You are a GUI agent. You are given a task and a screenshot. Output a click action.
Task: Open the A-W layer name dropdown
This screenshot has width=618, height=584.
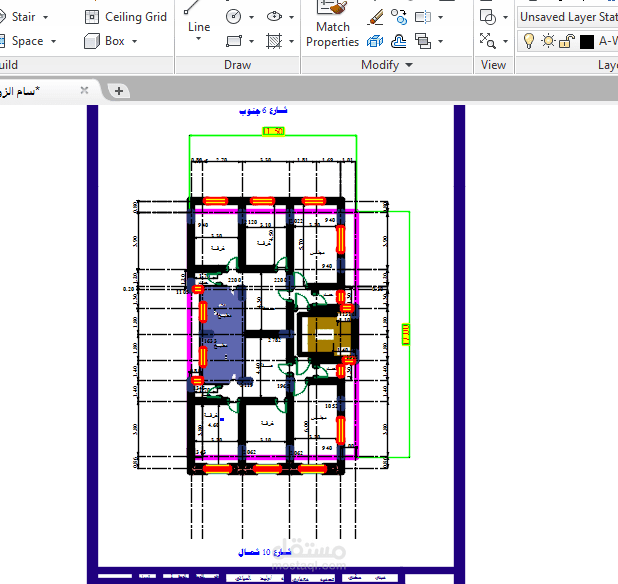[x=608, y=41]
